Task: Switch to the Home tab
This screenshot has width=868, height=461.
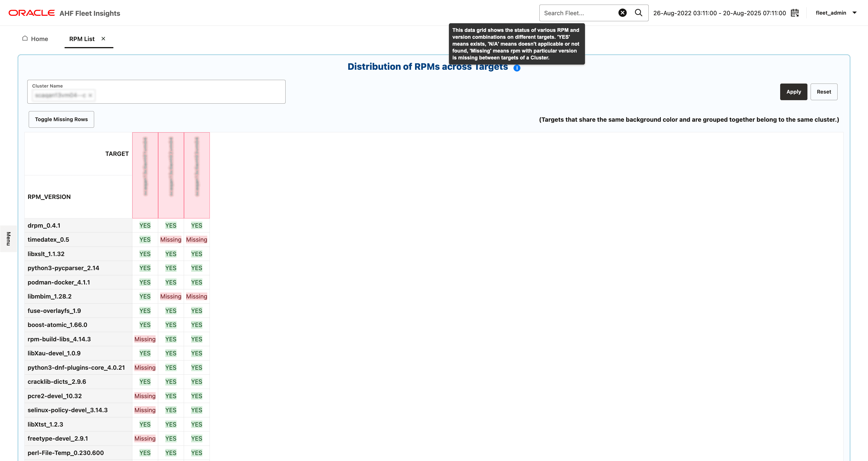Action: [x=39, y=39]
